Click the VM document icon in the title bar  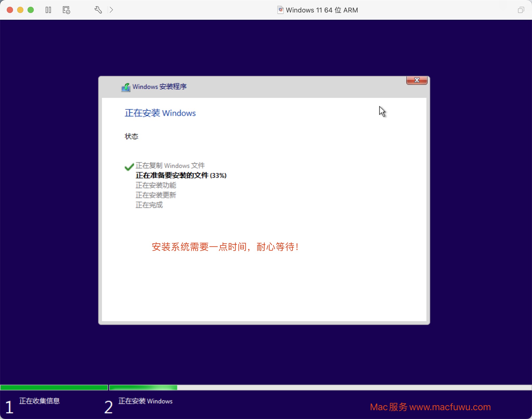[280, 10]
